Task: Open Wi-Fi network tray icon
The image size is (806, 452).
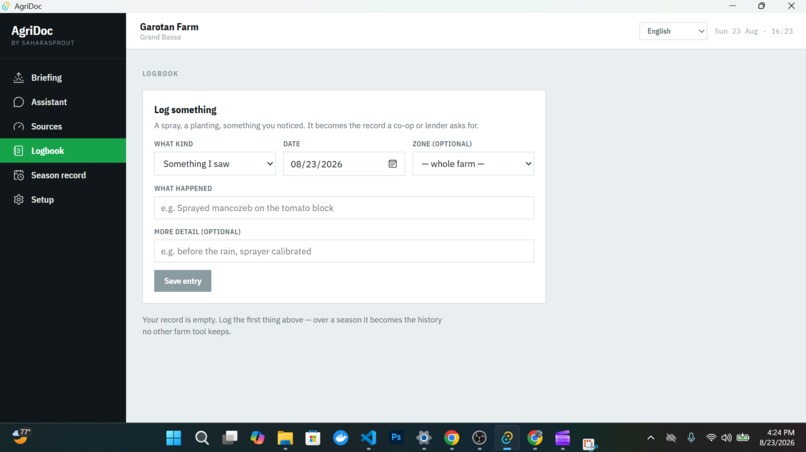Action: [711, 438]
